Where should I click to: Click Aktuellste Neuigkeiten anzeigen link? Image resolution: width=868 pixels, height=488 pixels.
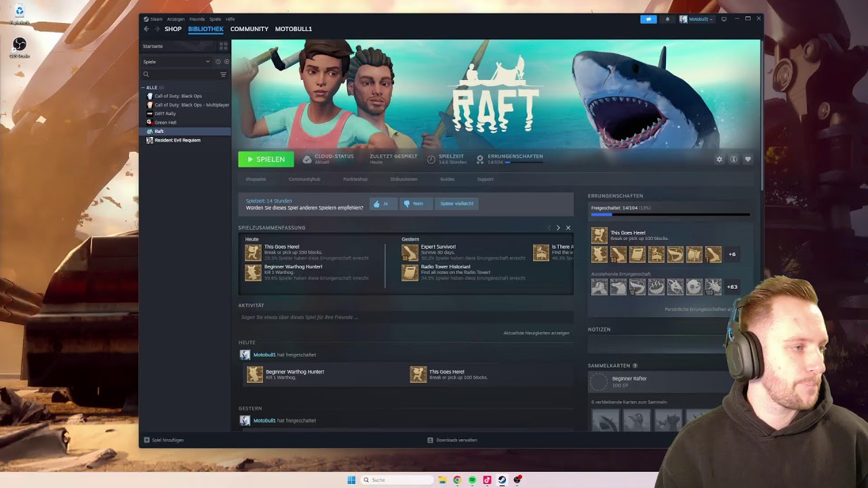pos(536,333)
